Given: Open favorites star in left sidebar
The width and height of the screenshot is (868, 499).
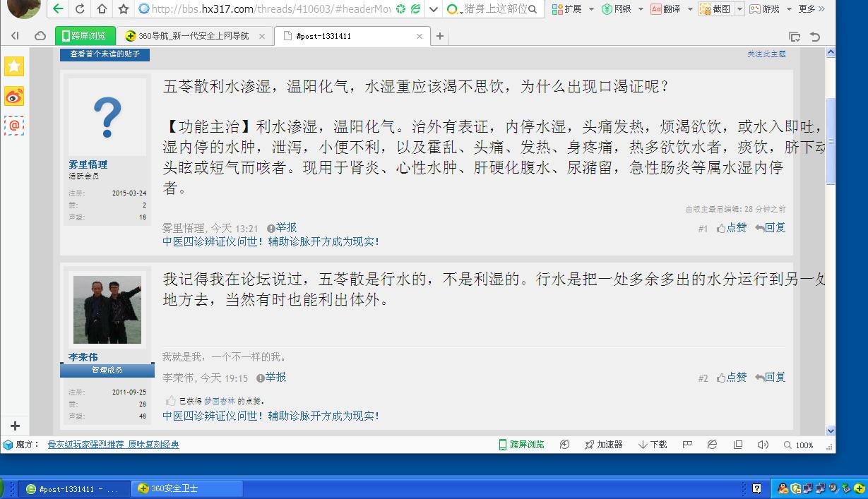Looking at the screenshot, I should [x=14, y=66].
